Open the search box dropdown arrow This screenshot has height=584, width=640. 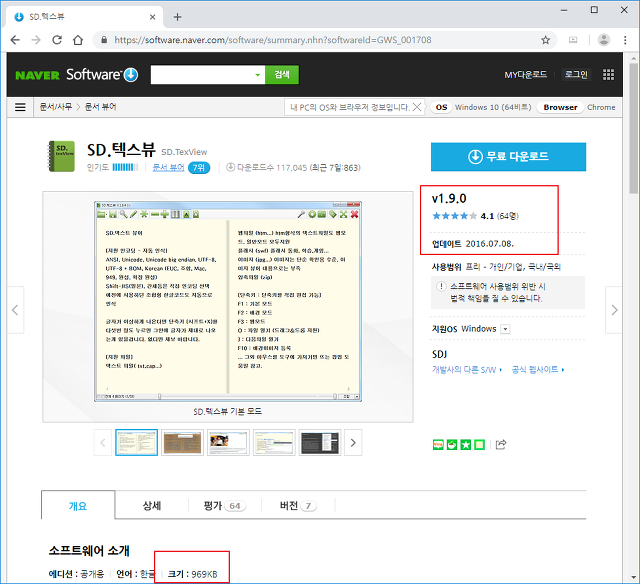click(258, 75)
